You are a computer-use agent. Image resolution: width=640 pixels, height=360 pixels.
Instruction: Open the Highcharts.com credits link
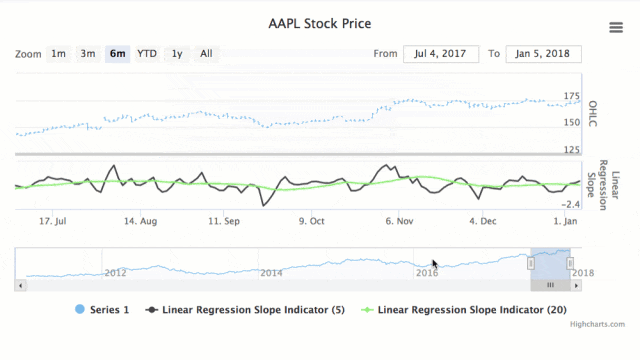597,324
